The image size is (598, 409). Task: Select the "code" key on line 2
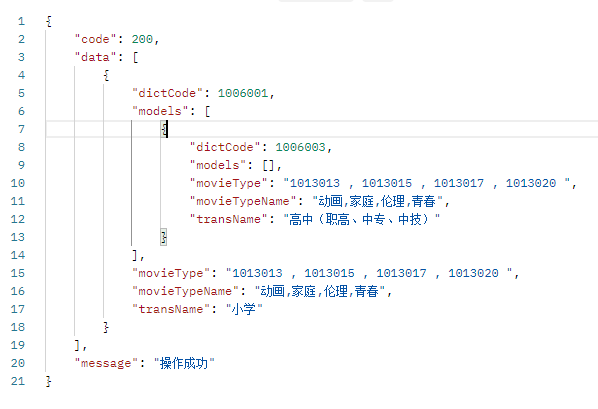click(95, 39)
